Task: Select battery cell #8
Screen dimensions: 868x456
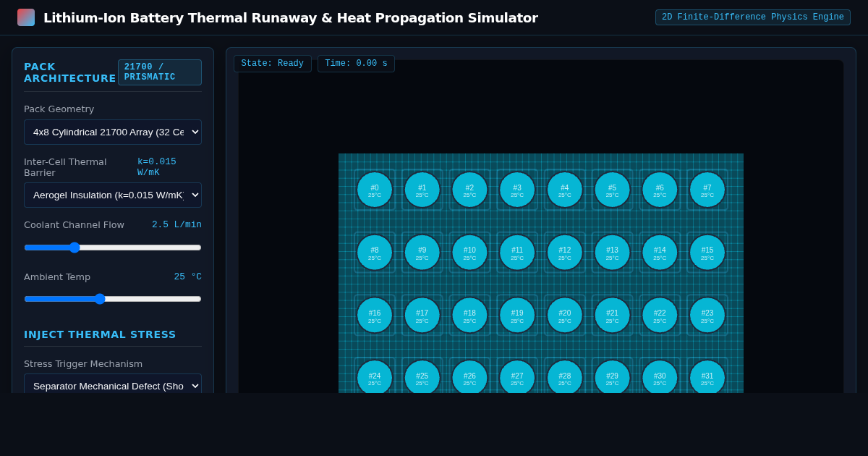Action: pyautogui.click(x=375, y=253)
